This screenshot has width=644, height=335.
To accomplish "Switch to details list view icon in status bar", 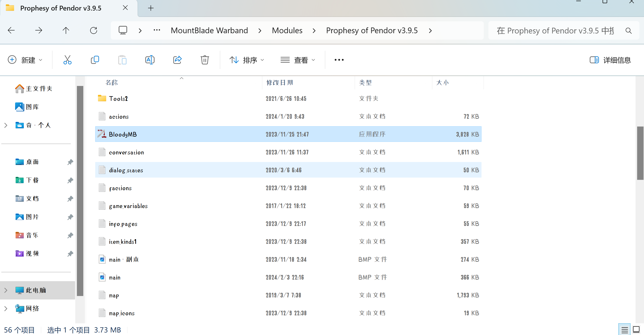I will tap(625, 330).
